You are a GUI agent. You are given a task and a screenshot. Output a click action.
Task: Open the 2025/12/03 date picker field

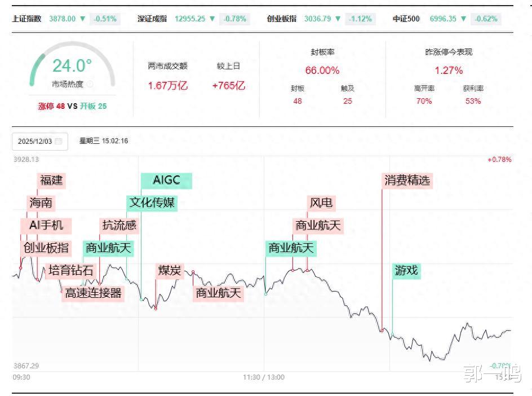35,141
